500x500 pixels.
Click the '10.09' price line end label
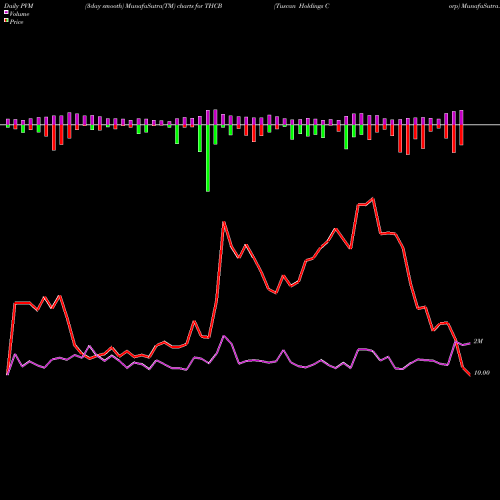pyautogui.click(x=482, y=373)
